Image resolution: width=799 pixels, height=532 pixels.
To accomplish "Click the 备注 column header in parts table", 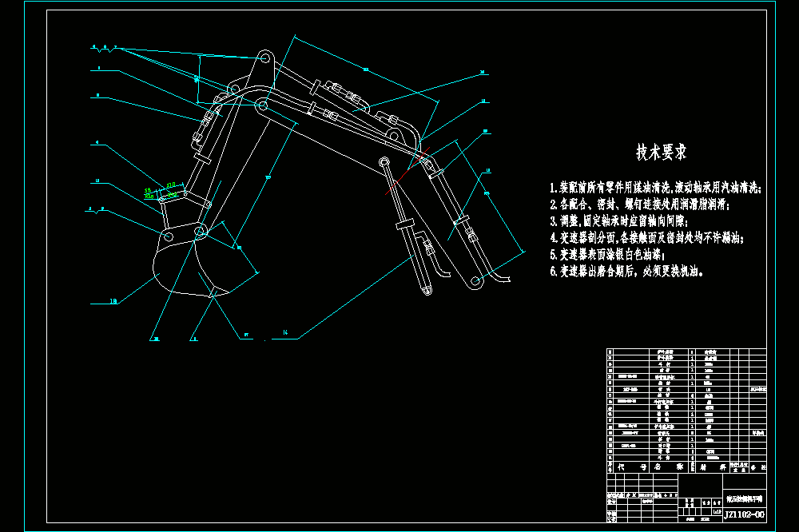I will (x=758, y=467).
